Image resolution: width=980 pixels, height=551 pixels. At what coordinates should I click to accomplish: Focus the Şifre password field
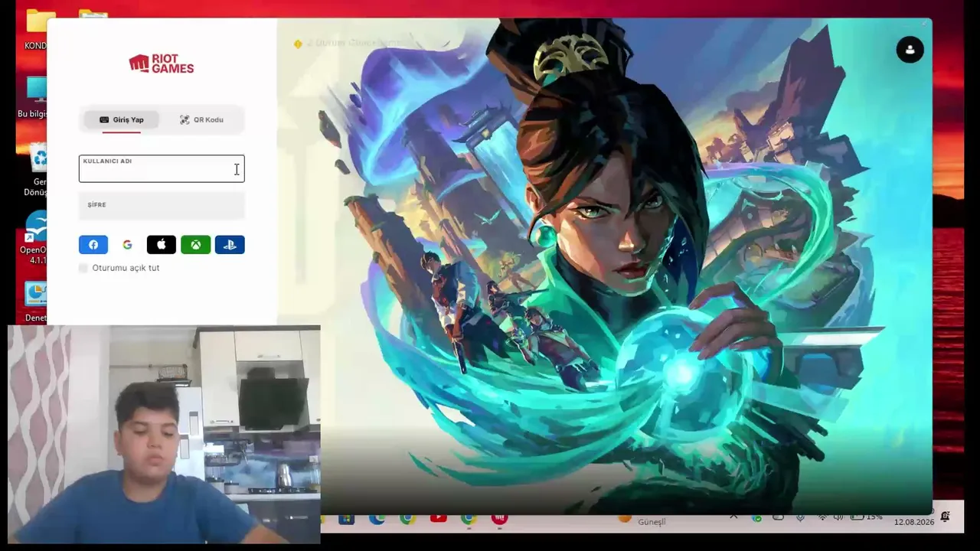tap(162, 205)
